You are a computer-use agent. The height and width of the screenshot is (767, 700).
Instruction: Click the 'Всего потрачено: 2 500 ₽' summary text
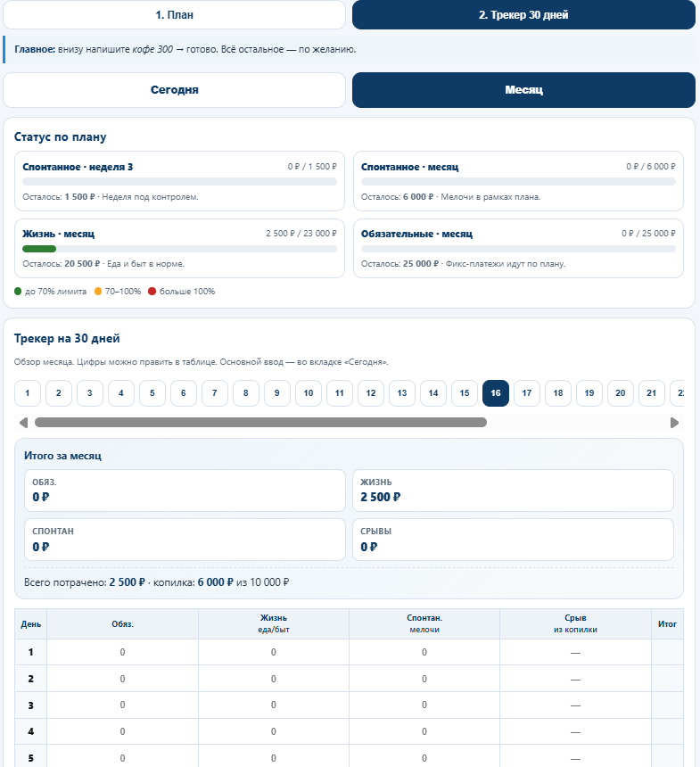tap(85, 582)
